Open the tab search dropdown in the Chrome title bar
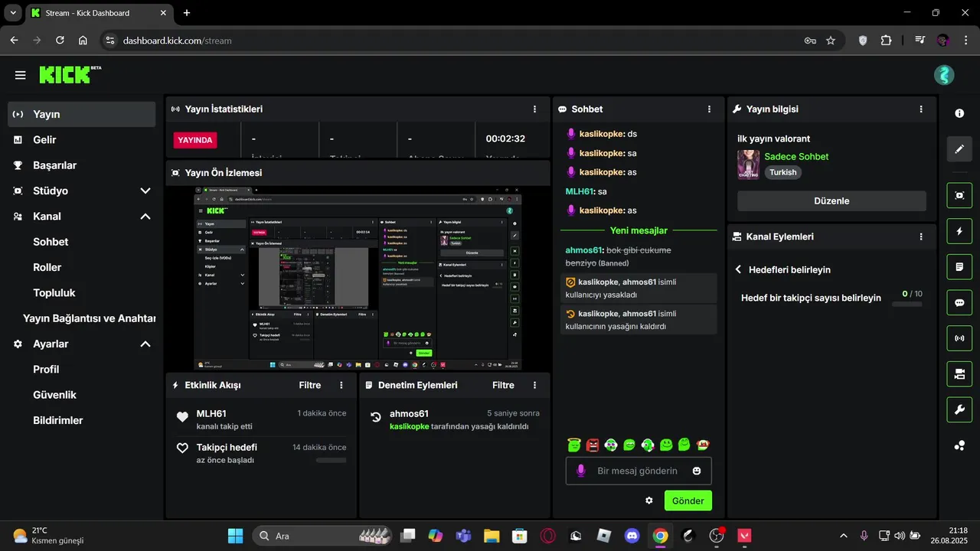The image size is (980, 551). (x=13, y=13)
